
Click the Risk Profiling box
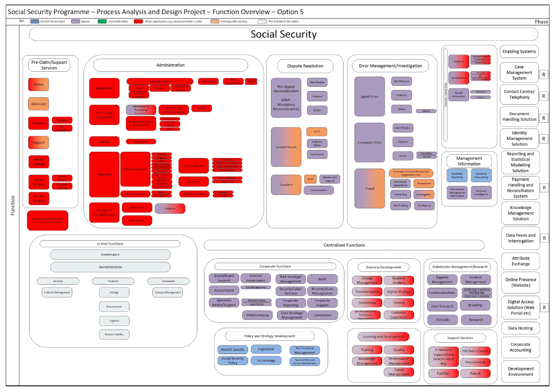coord(400,205)
